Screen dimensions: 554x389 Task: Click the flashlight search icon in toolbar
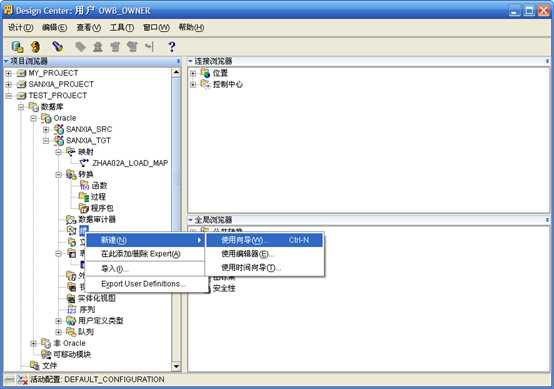click(x=58, y=46)
